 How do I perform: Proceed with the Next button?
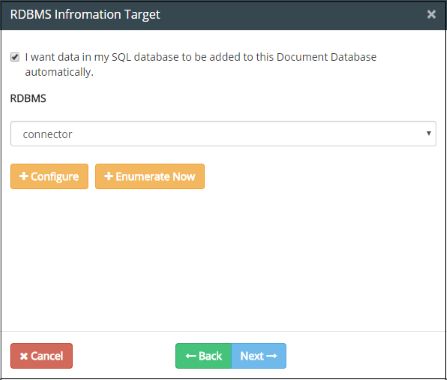click(259, 356)
